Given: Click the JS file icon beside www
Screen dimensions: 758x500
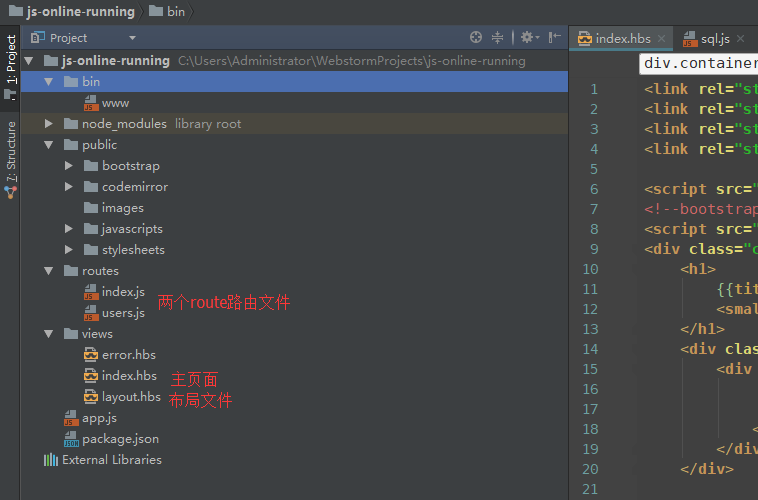Looking at the screenshot, I should click(x=91, y=103).
